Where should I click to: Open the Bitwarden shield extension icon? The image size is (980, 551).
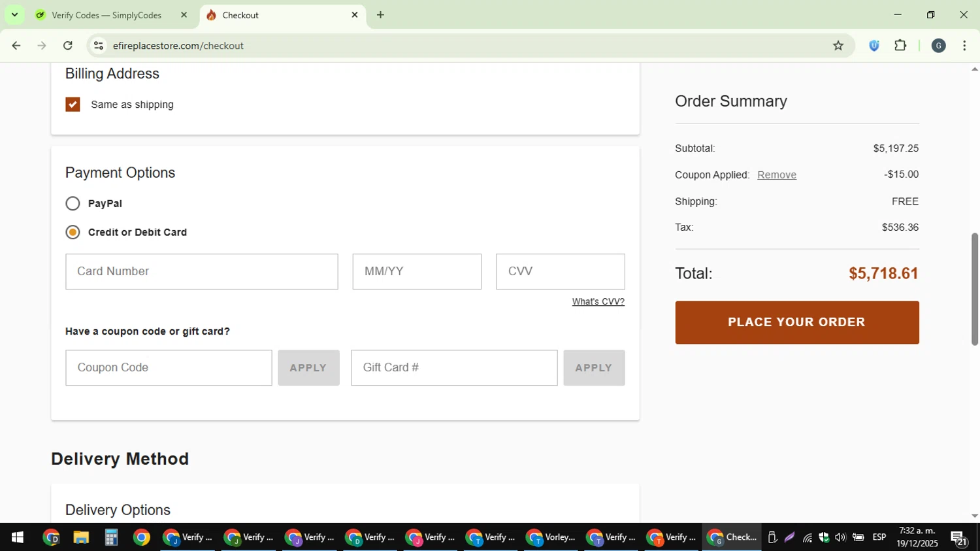(x=874, y=46)
